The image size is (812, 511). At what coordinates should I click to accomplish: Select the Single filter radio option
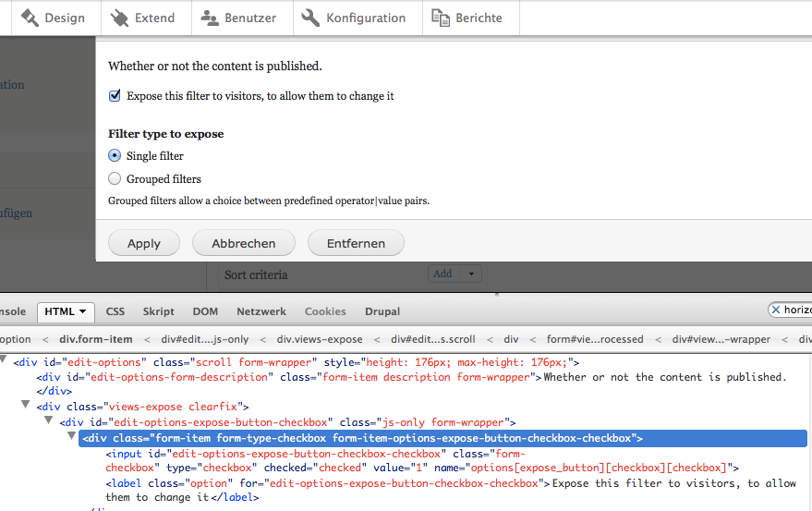(115, 156)
